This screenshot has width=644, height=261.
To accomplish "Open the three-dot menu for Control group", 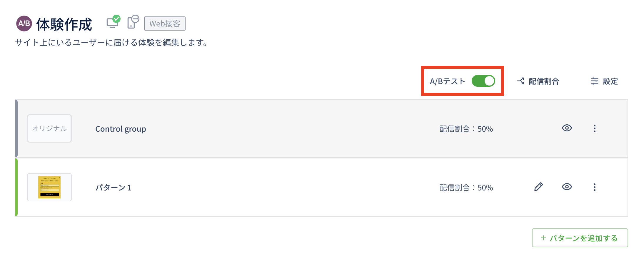I will pos(594,128).
